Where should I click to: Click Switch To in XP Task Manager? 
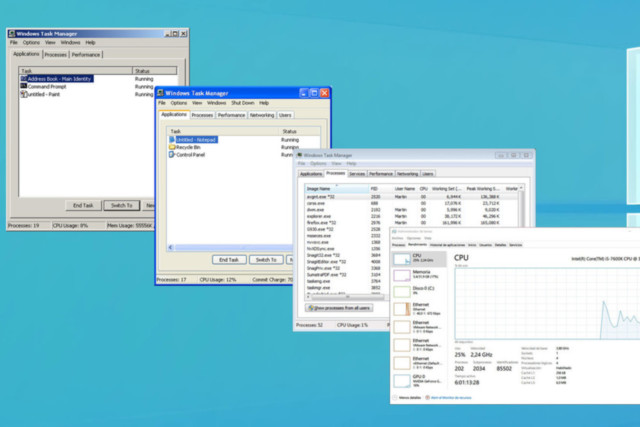point(266,260)
